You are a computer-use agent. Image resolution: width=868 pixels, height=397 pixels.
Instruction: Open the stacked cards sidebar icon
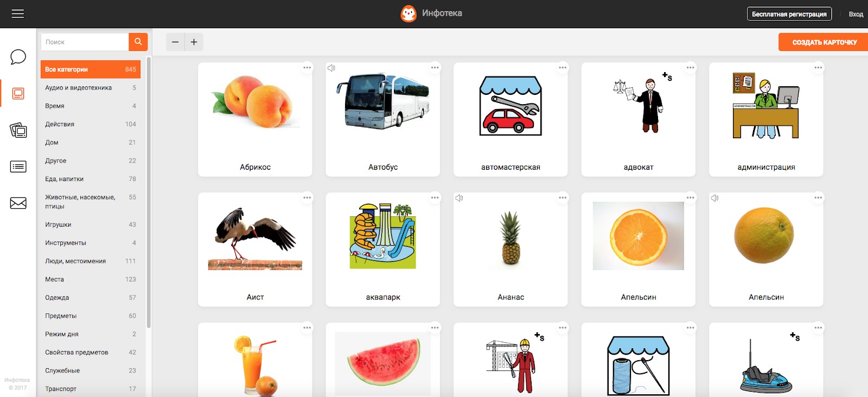tap(18, 130)
